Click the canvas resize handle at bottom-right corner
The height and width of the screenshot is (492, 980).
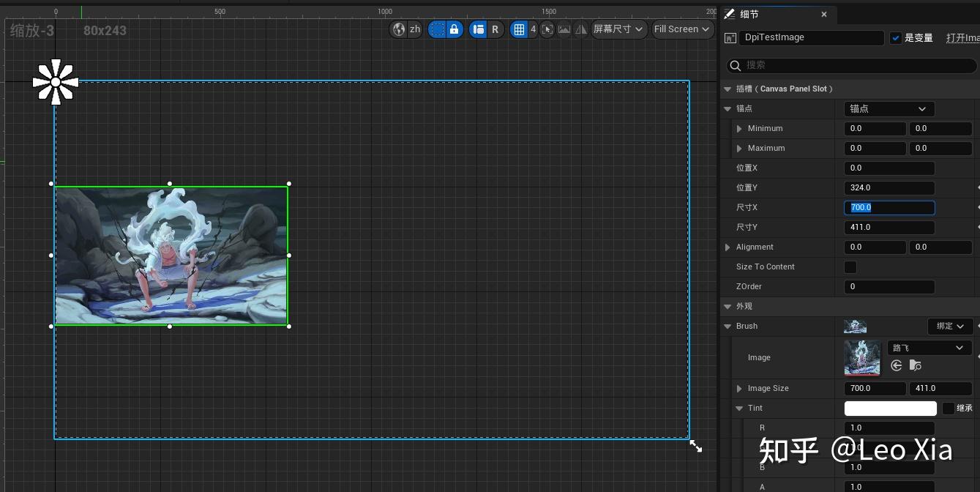coord(696,446)
